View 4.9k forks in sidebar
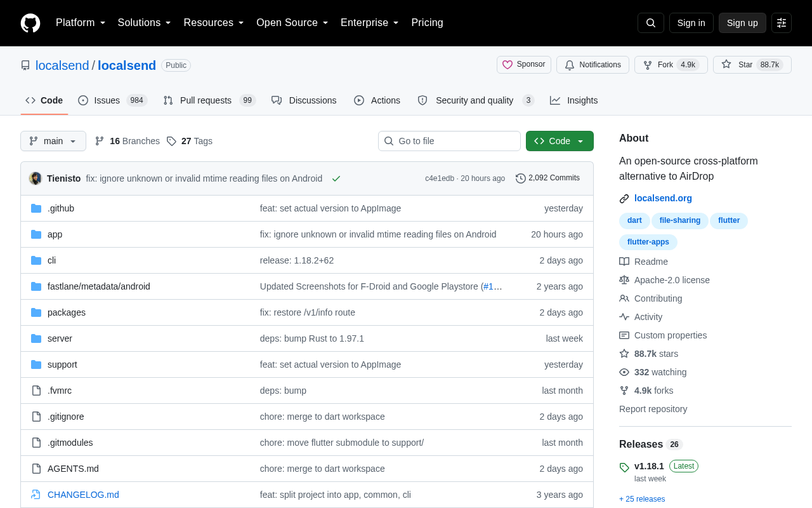Screen dimensions: 812x508 (x=646, y=391)
